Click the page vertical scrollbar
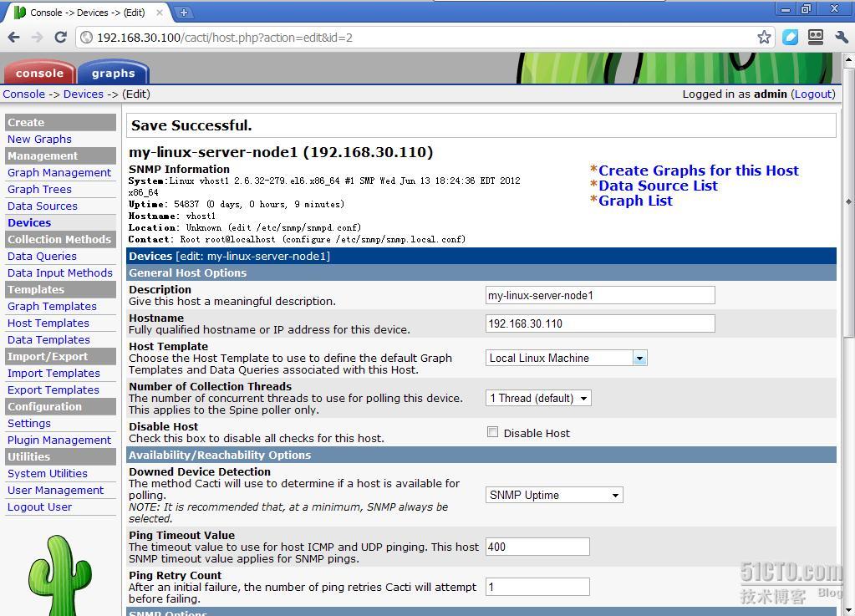Viewport: 855px width, 616px height. coord(848,201)
